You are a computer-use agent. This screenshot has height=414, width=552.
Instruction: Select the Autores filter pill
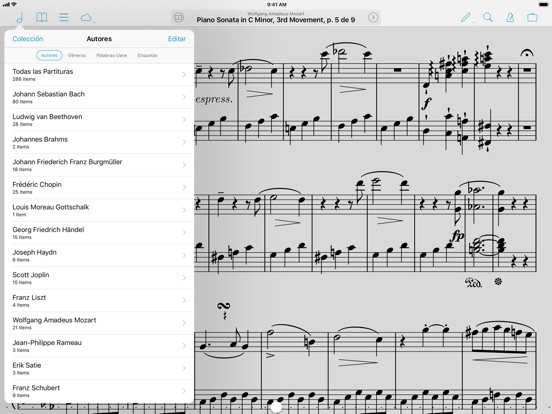[49, 55]
